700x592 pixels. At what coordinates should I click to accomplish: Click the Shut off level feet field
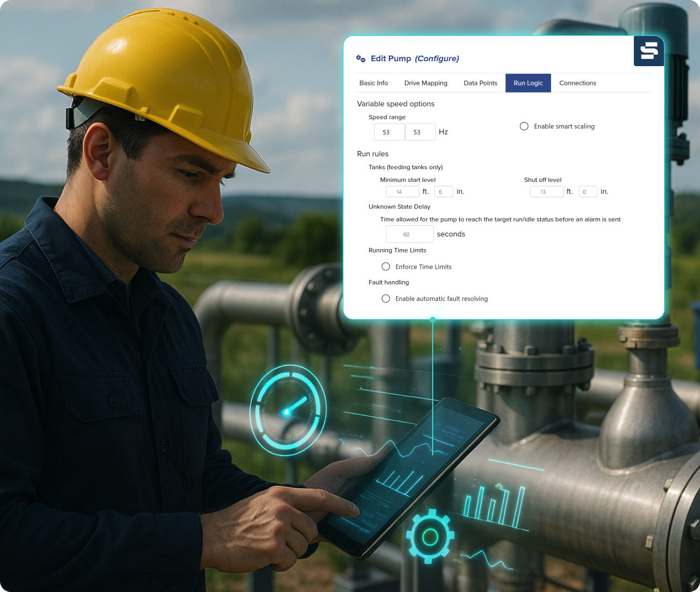(x=546, y=192)
